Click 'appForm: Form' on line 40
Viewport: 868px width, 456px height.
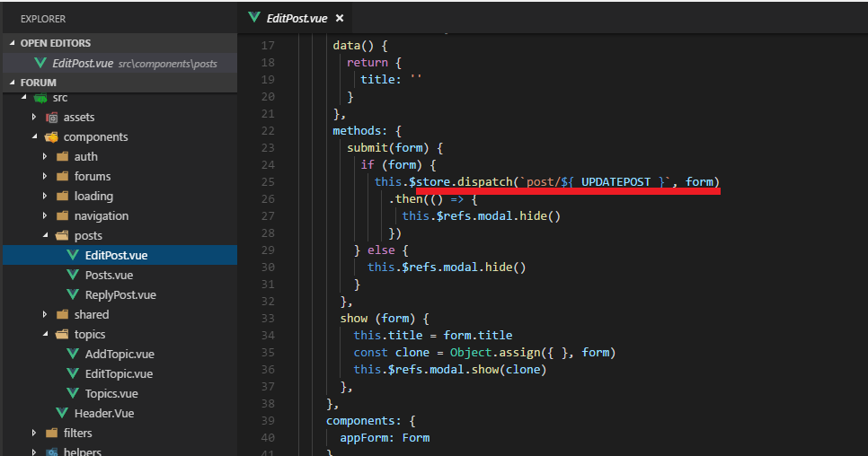coord(385,438)
